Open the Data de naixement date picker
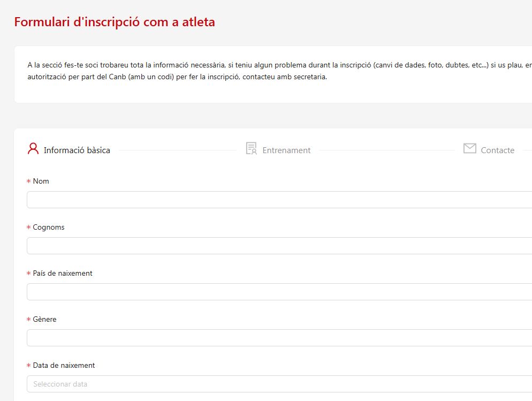This screenshot has width=532, height=401. click(278, 384)
